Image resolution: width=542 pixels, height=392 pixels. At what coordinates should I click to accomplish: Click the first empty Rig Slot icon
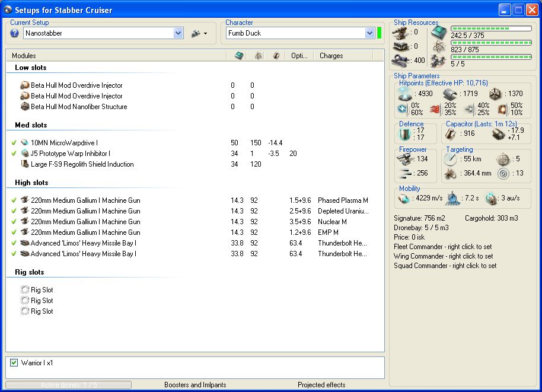(x=25, y=290)
